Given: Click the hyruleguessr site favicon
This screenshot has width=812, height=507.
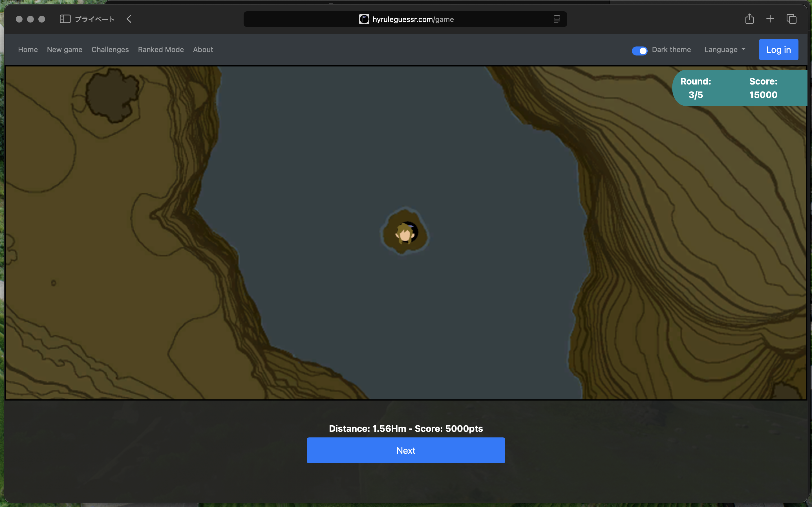Looking at the screenshot, I should 364,19.
